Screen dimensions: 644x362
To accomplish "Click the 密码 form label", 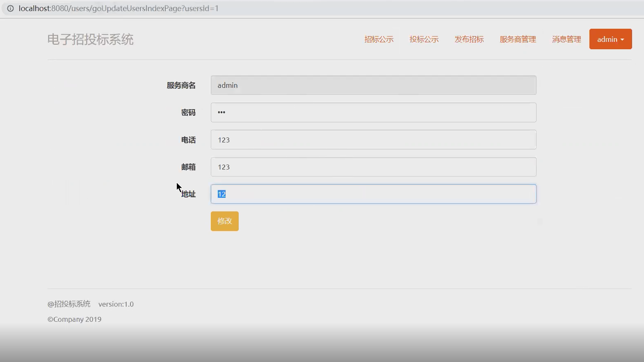I will tap(189, 112).
